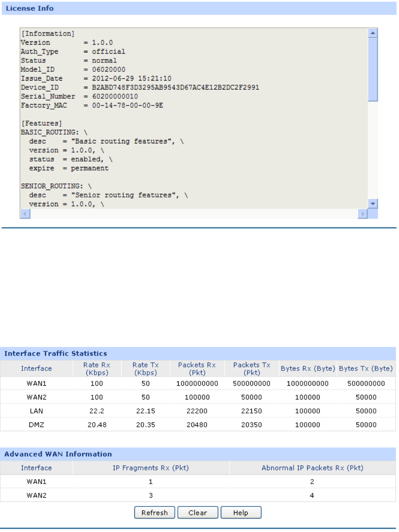Click the expire = permanent line
This screenshot has width=399, height=532.
(x=69, y=169)
